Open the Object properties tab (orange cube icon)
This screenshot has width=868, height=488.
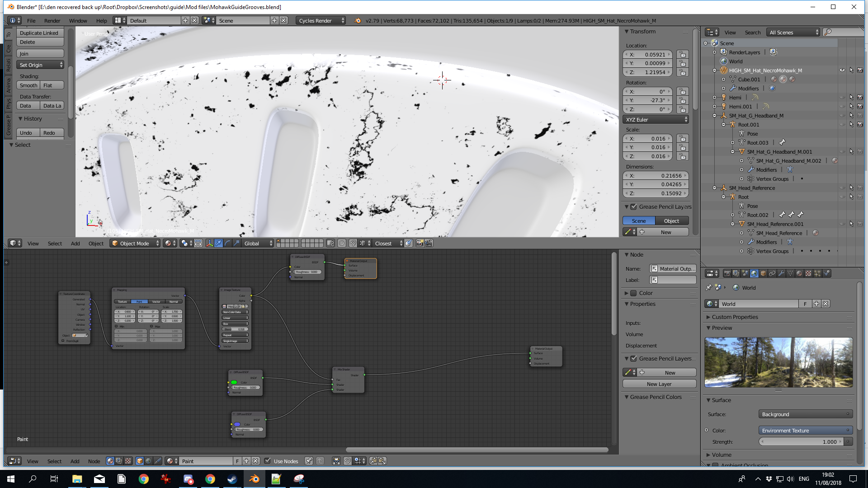pos(763,273)
